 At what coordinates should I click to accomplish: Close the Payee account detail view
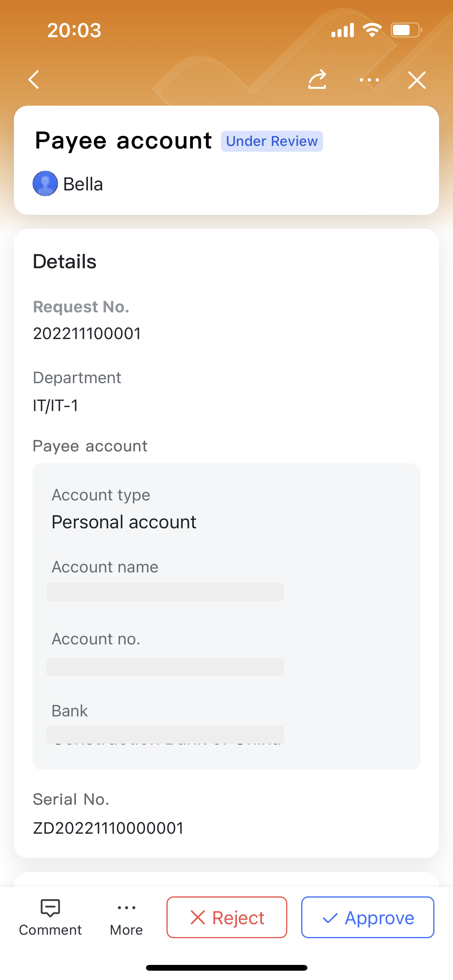[417, 80]
